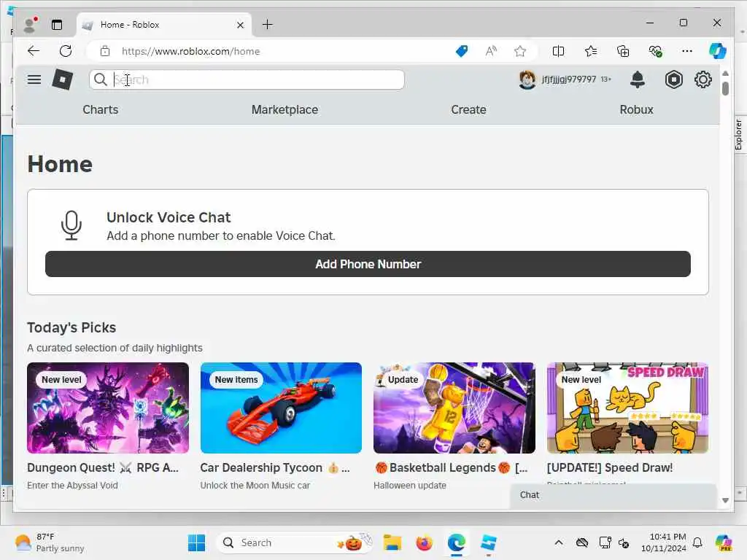Click the Roblox logo icon

(x=63, y=79)
